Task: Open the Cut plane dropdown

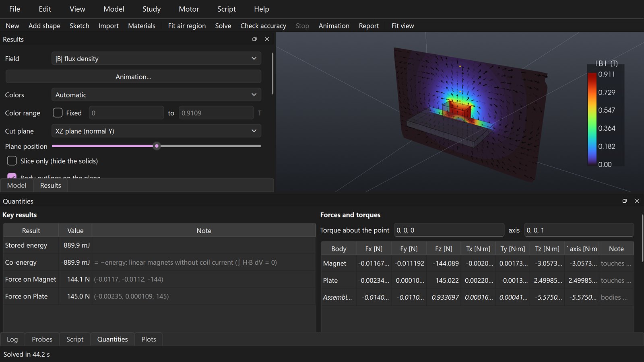Action: pyautogui.click(x=156, y=131)
